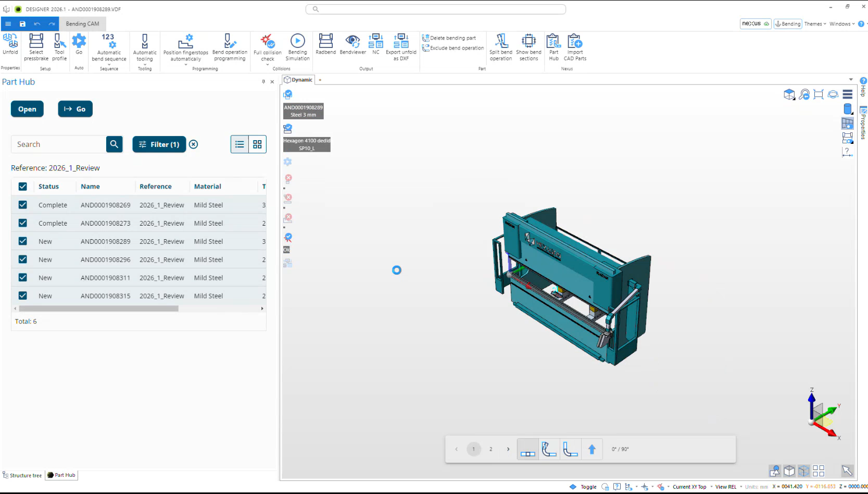Expand Position fingerstops dropdown arrow
Viewport: 868px width, 494px height.
[185, 65]
